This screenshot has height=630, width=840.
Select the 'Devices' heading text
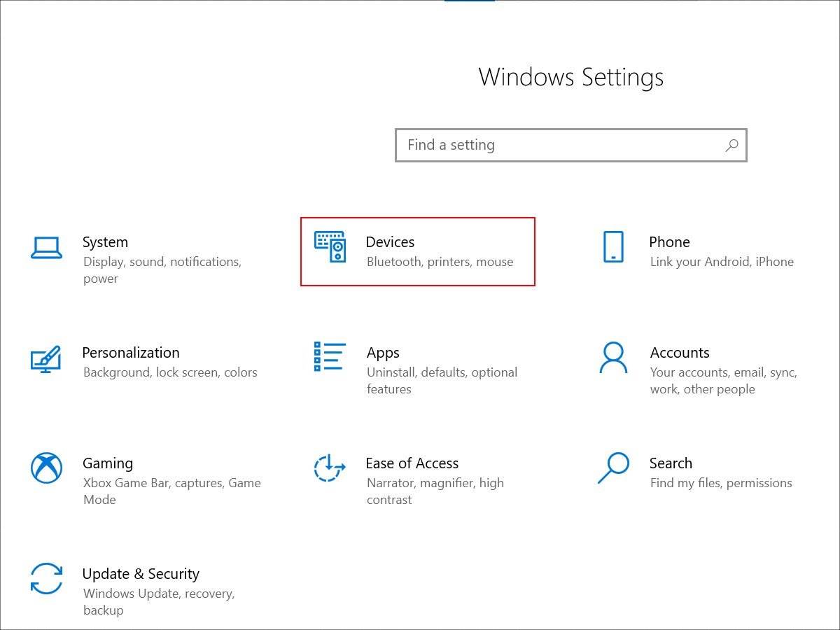[x=390, y=242]
